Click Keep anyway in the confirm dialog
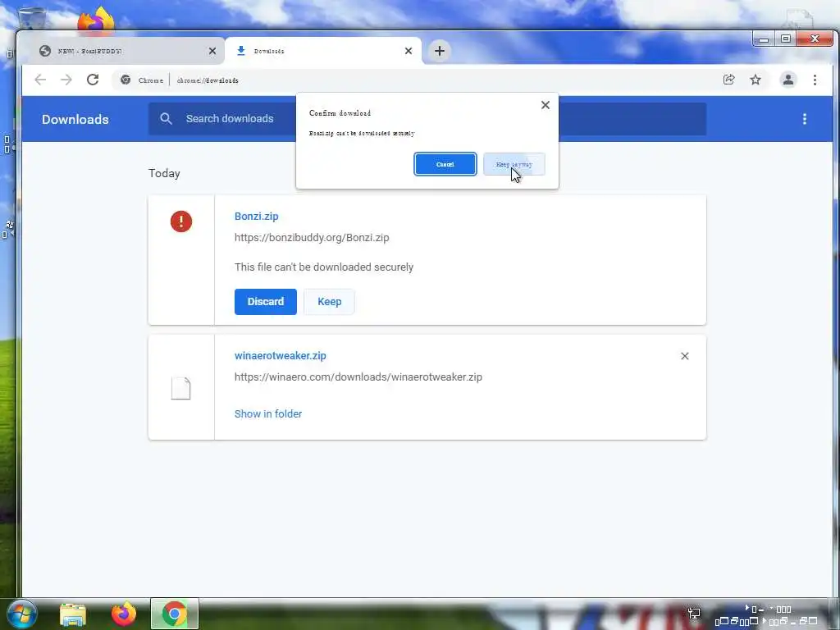The image size is (840, 630). [514, 164]
